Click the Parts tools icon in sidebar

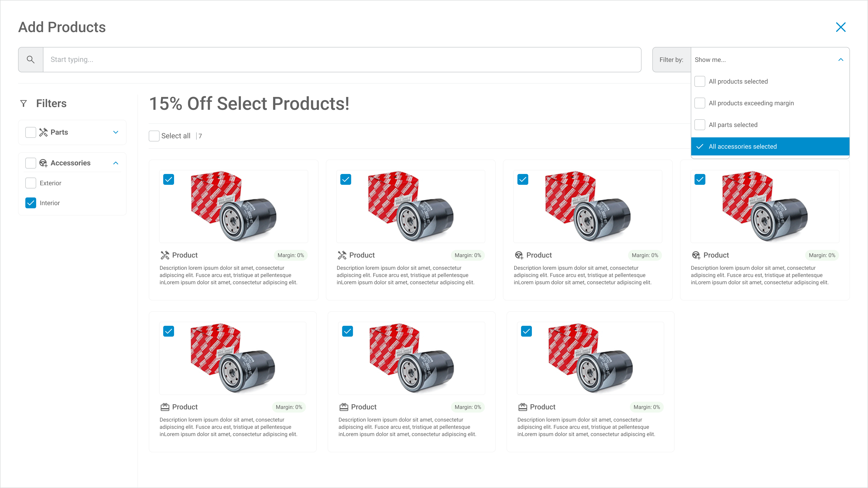43,132
